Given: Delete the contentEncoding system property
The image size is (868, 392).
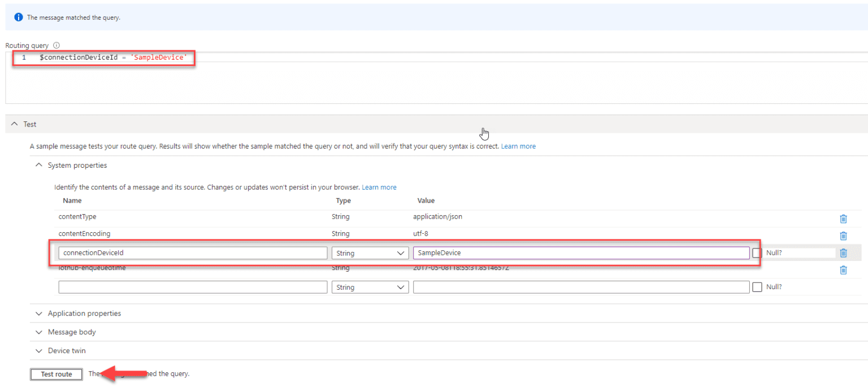Looking at the screenshot, I should (844, 236).
